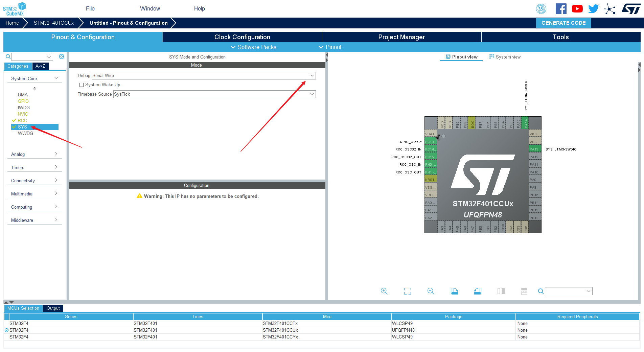Viewport: 644px width, 352px height.
Task: Select IWDG in the System Core list
Action: pos(24,108)
